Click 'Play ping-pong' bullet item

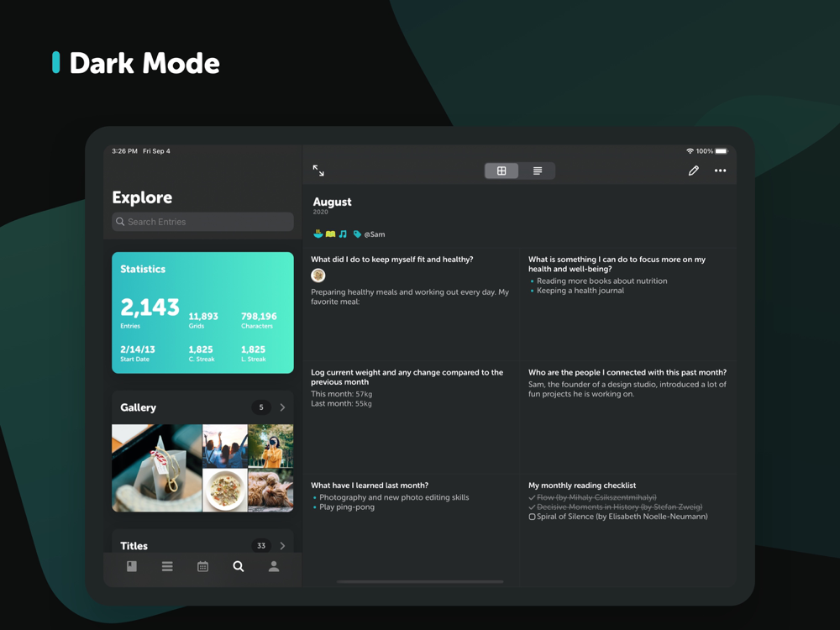[347, 507]
